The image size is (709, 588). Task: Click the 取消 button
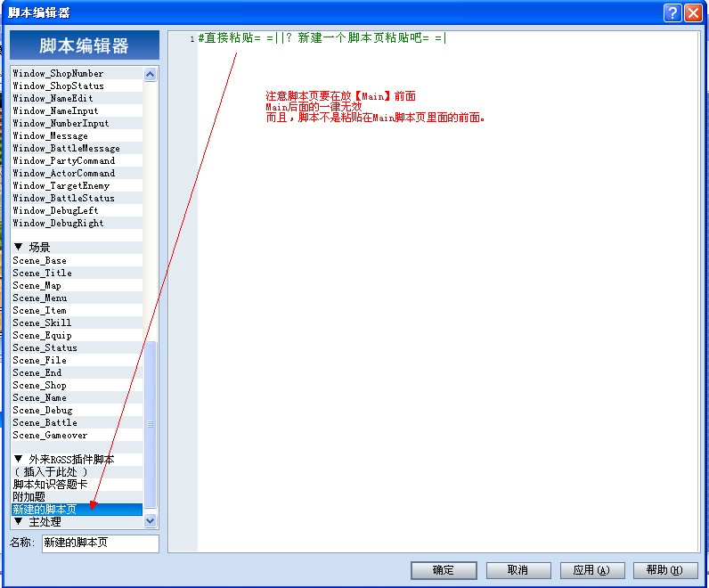click(x=518, y=570)
